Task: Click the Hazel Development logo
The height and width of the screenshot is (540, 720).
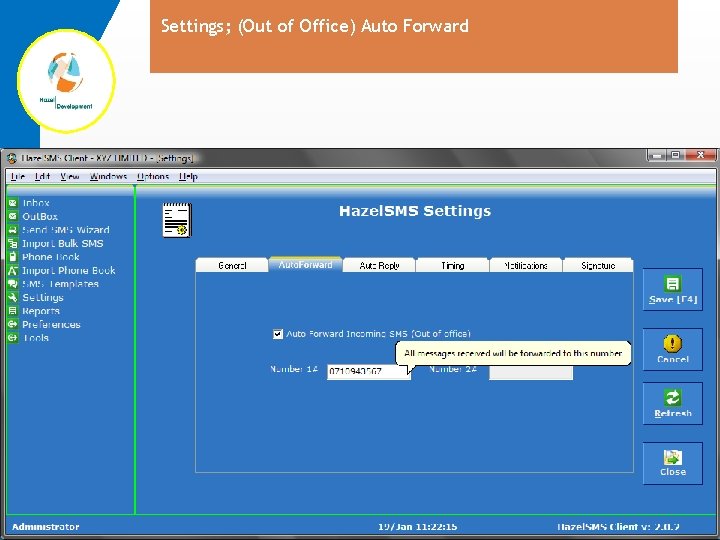Action: click(x=66, y=81)
